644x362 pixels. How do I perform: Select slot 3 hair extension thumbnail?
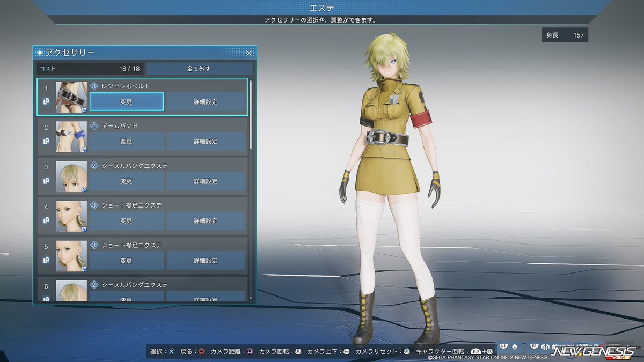click(x=71, y=176)
